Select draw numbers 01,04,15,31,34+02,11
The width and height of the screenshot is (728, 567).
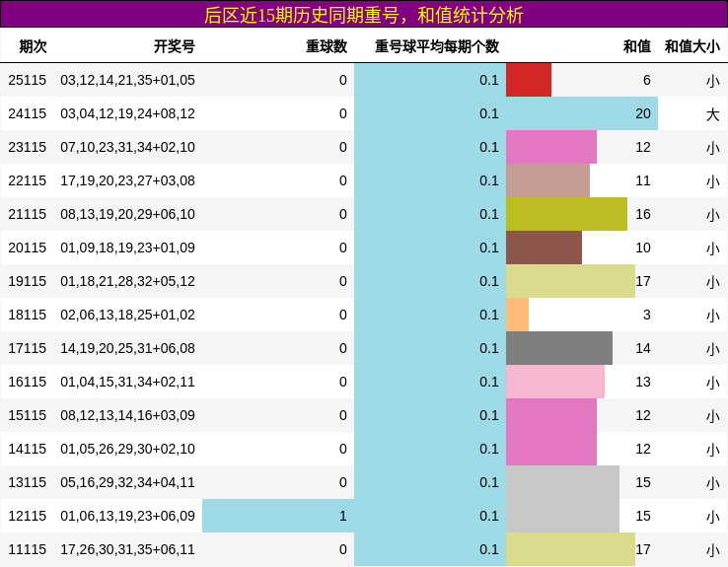(127, 382)
